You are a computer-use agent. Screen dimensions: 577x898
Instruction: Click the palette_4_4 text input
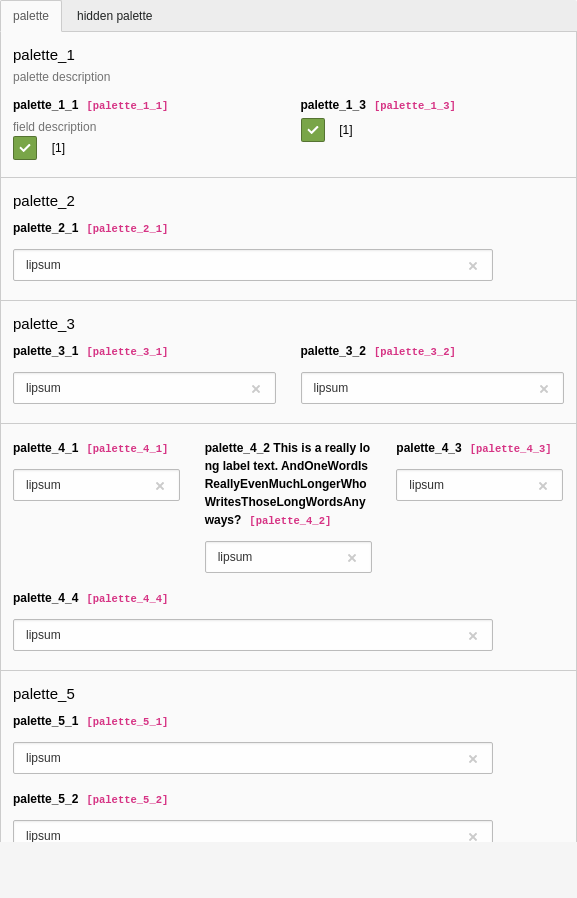click(x=253, y=635)
